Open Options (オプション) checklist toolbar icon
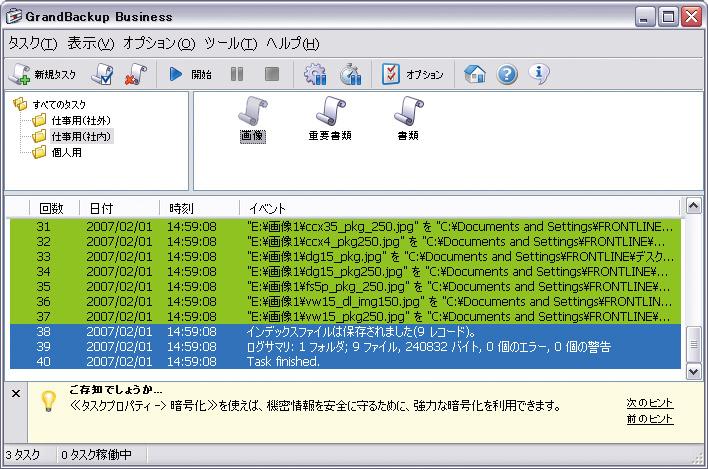Image resolution: width=708 pixels, height=469 pixels. click(x=391, y=74)
